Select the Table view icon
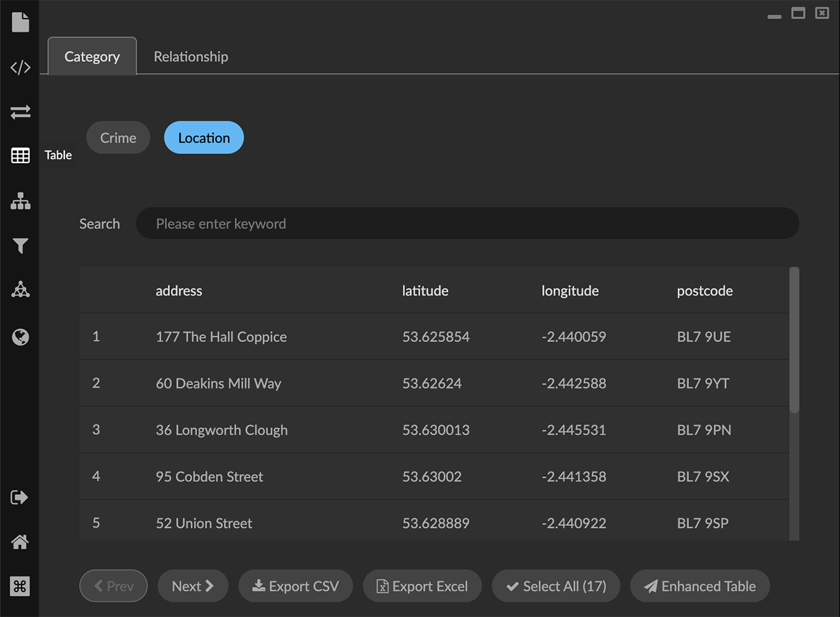The image size is (840, 617). 20,155
